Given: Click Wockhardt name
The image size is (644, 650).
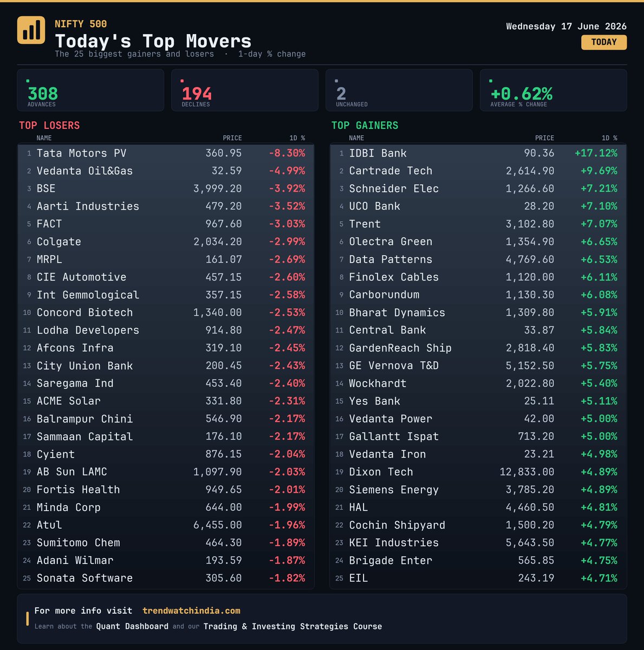Looking at the screenshot, I should pyautogui.click(x=378, y=383).
